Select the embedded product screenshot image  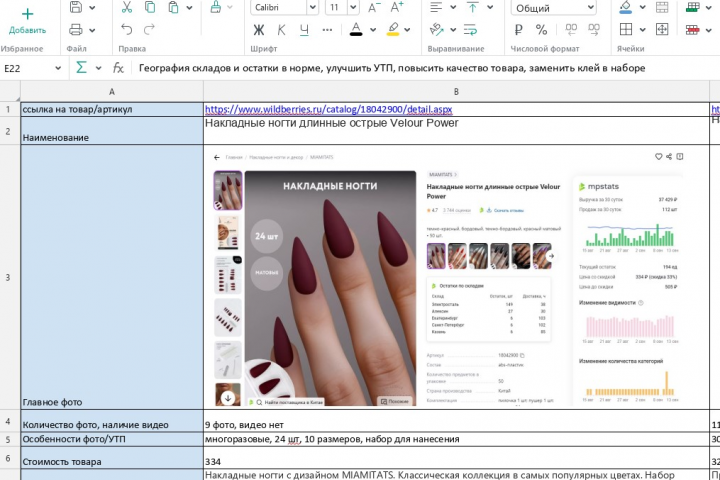tap(450, 277)
